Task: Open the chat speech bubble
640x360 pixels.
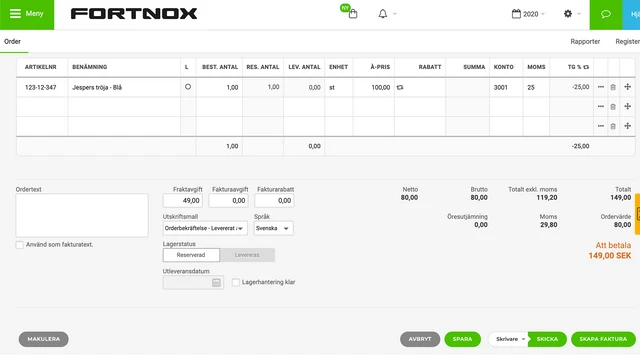Action: (x=606, y=14)
